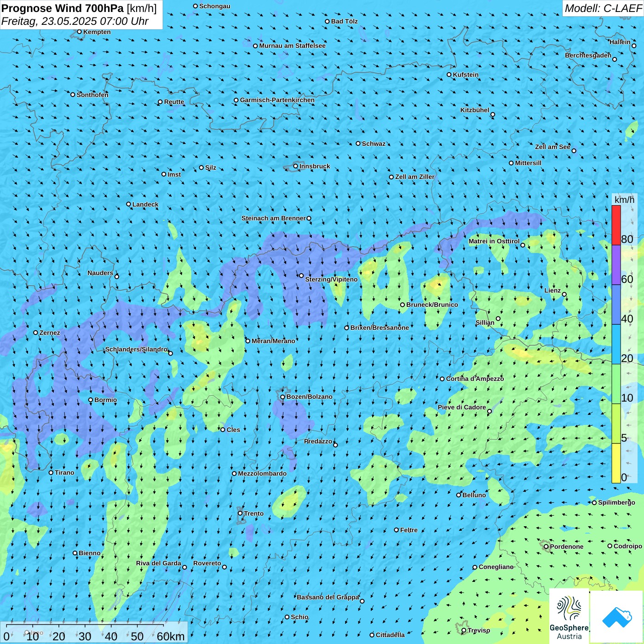Click the Treviso city marker

(464, 630)
